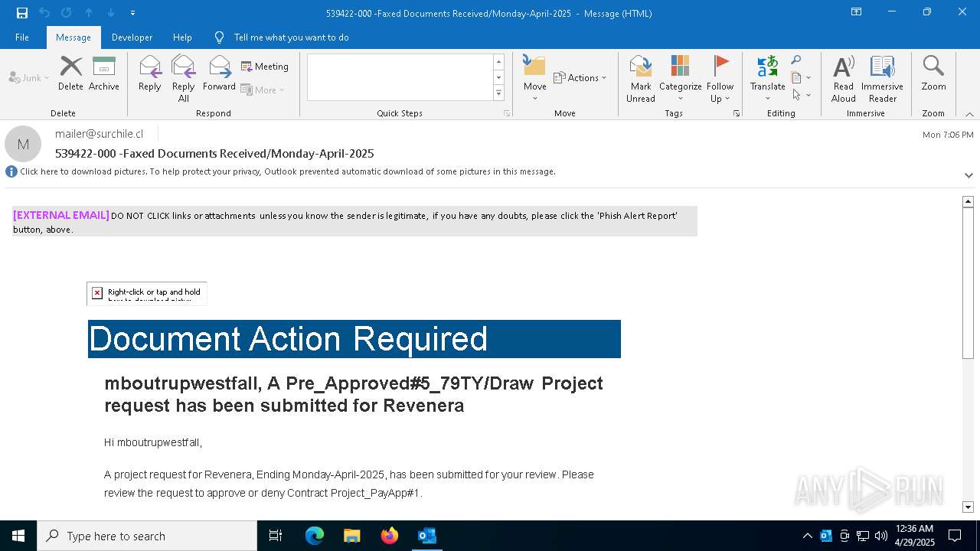Image resolution: width=980 pixels, height=551 pixels.
Task: Select the Message ribbon tab
Action: coord(73,37)
